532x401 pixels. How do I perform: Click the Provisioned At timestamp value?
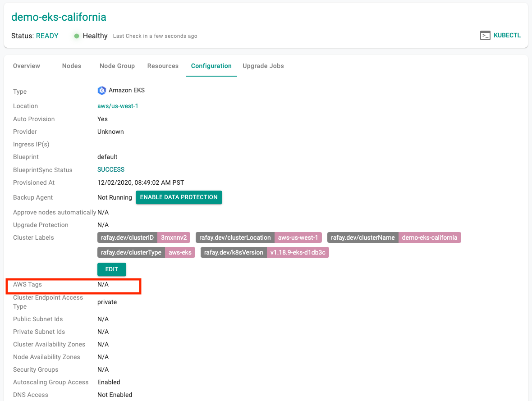pos(141,183)
